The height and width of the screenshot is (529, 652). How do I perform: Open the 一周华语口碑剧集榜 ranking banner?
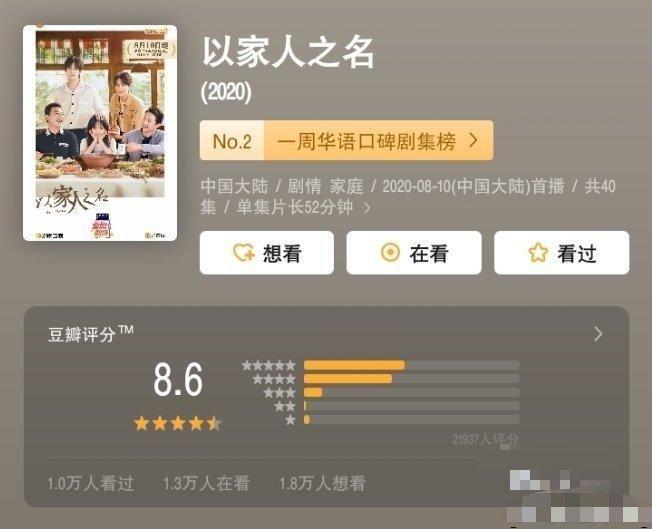(x=346, y=140)
